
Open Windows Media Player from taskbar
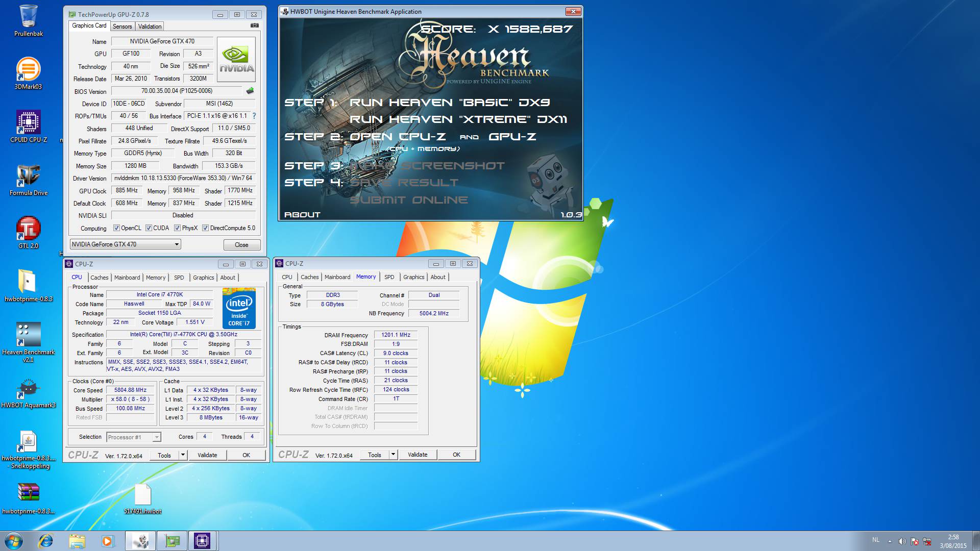point(108,541)
